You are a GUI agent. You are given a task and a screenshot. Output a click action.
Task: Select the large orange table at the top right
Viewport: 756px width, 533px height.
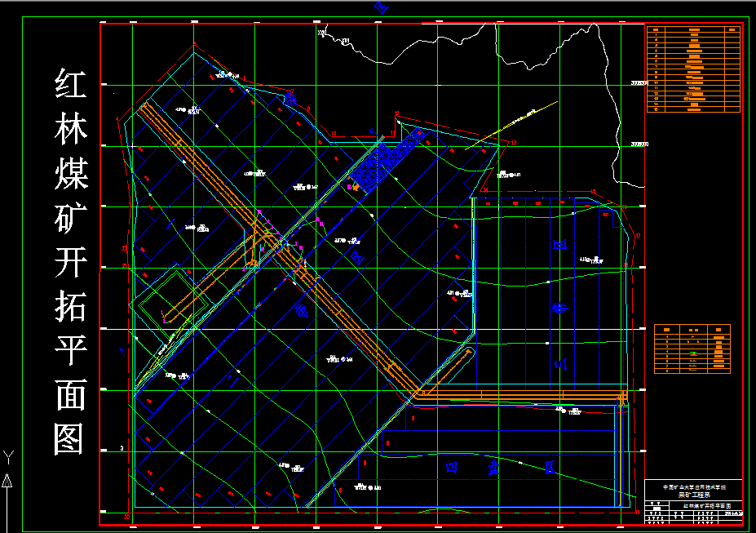(693, 69)
